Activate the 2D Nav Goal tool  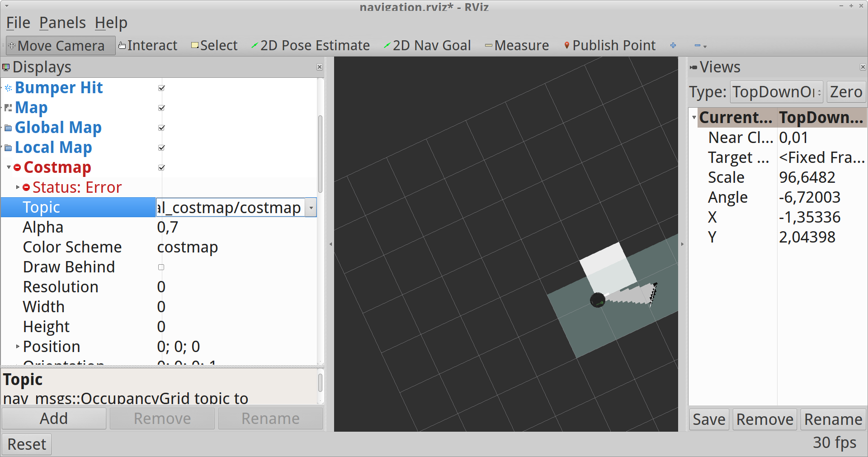click(427, 46)
